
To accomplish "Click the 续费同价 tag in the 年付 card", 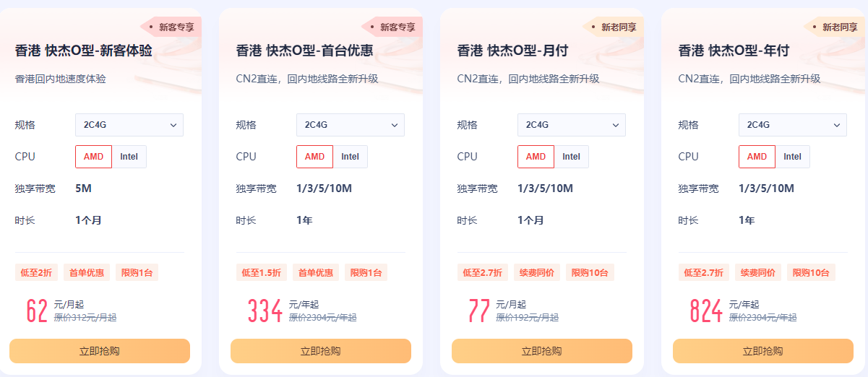I will point(757,272).
